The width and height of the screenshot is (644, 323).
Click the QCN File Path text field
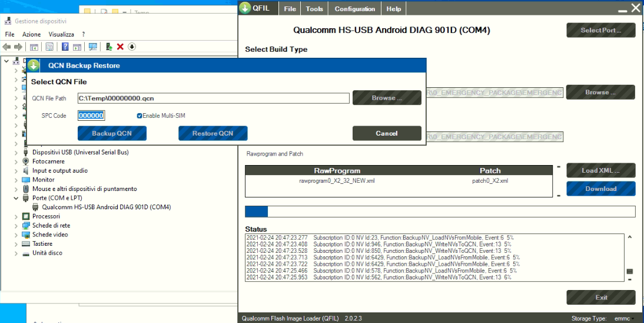pyautogui.click(x=214, y=98)
